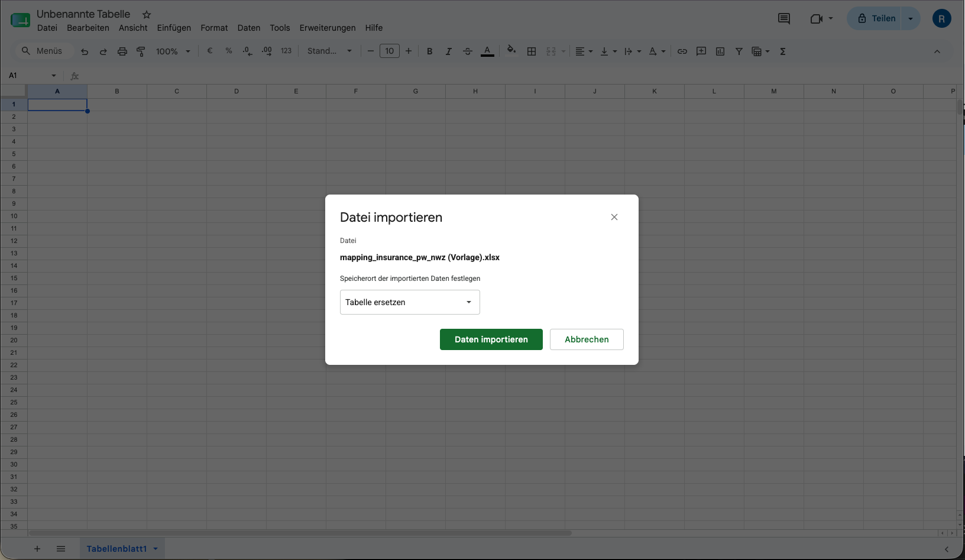Image resolution: width=965 pixels, height=560 pixels.
Task: Open the borders tool
Action: click(532, 51)
